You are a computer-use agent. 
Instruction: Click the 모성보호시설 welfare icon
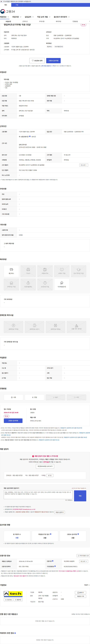[45, 284]
